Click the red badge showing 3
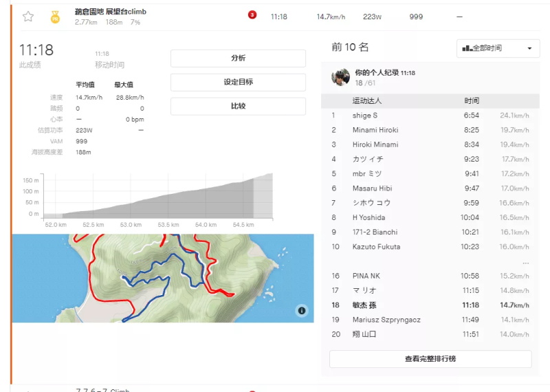The width and height of the screenshot is (550, 392). point(252,16)
